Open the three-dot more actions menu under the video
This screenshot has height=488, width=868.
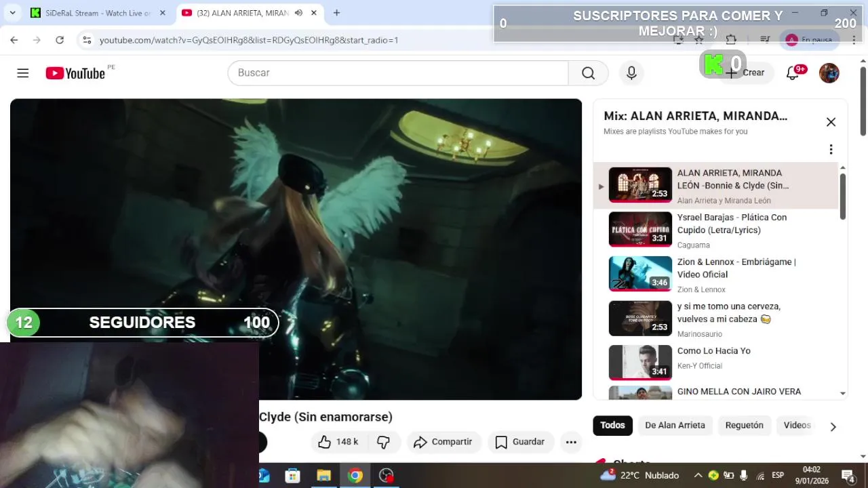click(571, 442)
